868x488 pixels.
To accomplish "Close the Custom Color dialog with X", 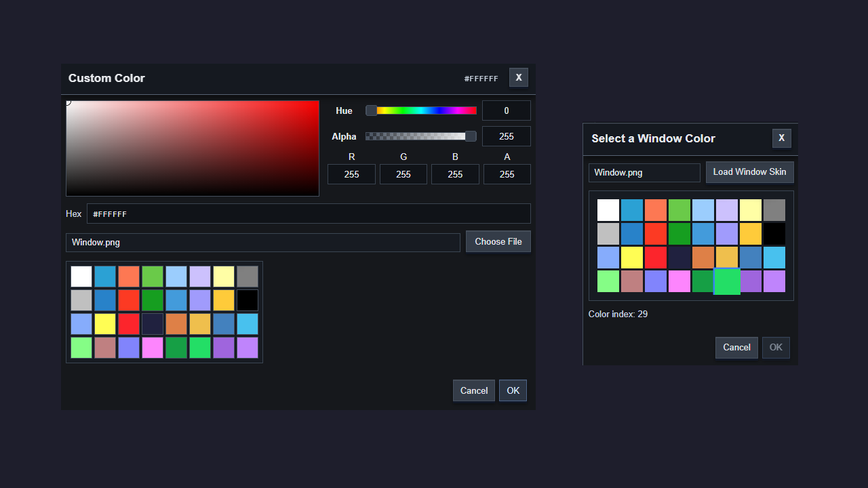I will click(519, 77).
